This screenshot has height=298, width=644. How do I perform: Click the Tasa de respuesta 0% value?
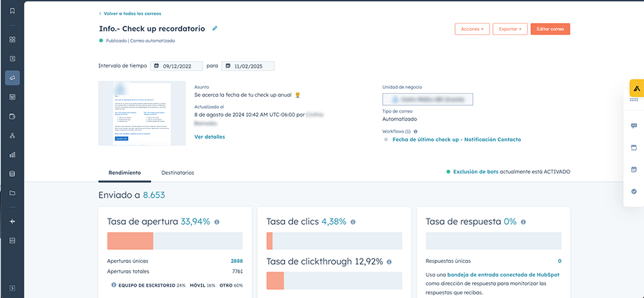510,222
